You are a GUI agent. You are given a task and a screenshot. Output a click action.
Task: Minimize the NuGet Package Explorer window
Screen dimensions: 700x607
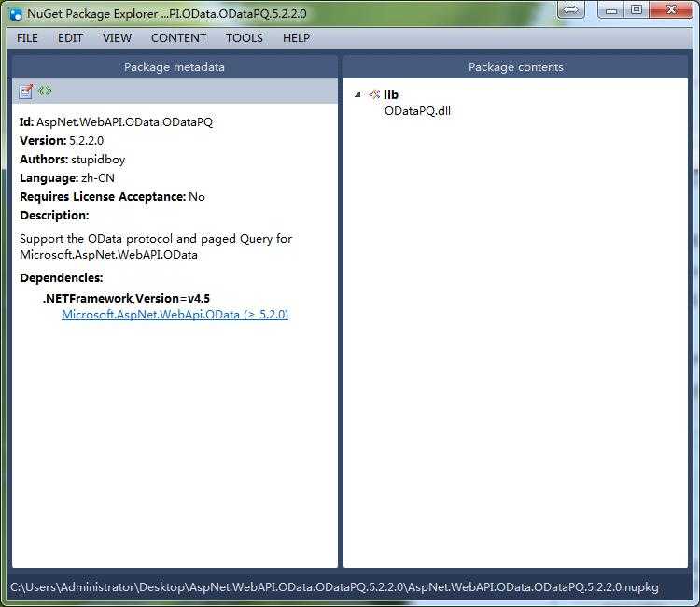(611, 10)
